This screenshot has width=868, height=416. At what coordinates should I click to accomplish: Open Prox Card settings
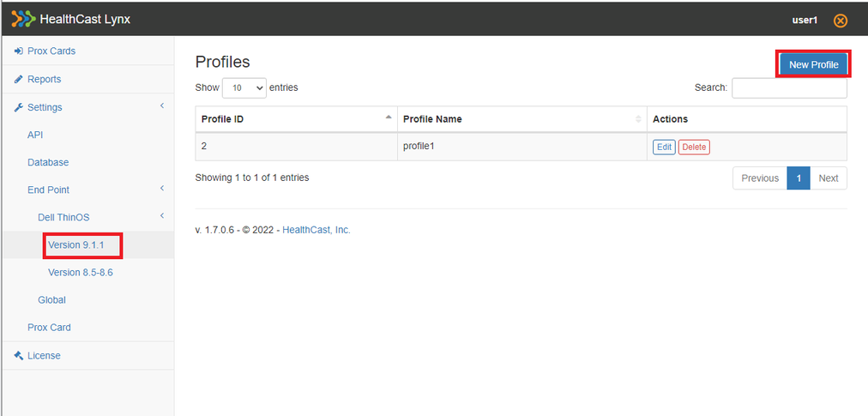click(x=49, y=328)
